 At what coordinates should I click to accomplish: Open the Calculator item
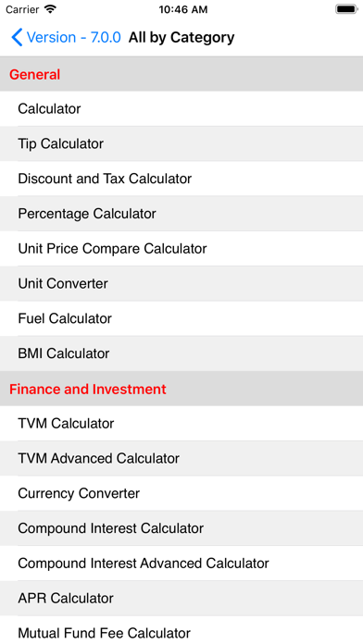(181, 109)
